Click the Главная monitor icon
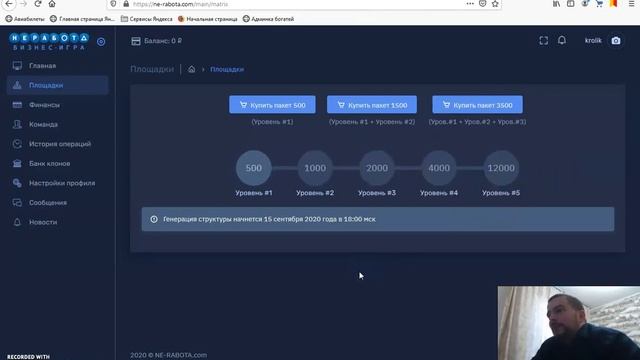 pos(17,66)
